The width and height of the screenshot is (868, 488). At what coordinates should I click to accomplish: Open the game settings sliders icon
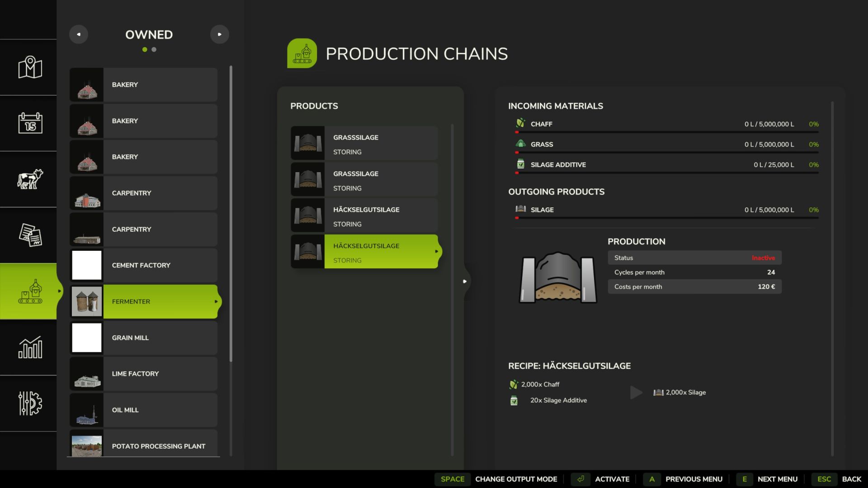[30, 403]
